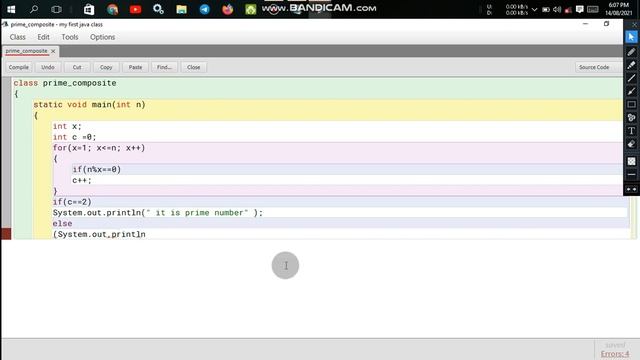The height and width of the screenshot is (360, 640).
Task: Open the Class menu
Action: [x=18, y=37]
